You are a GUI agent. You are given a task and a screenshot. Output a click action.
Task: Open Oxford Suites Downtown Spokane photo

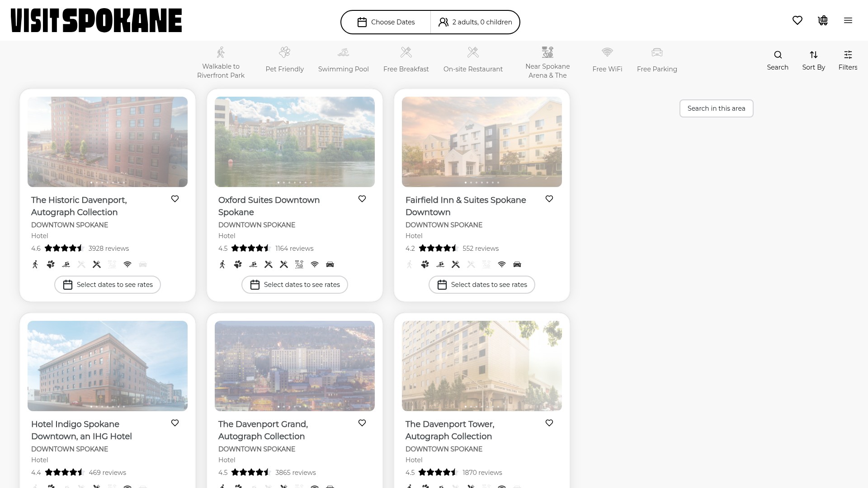click(x=295, y=142)
